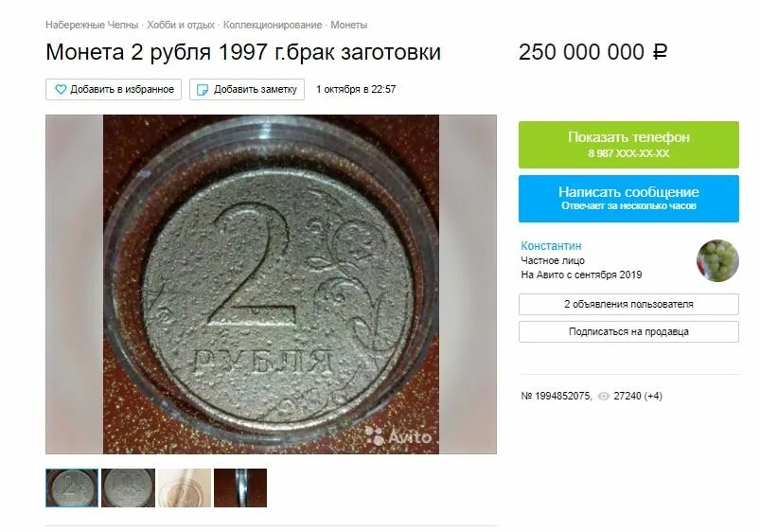Select the third pale coin thumbnail
Screen dimensions: 760x532
pyautogui.click(x=185, y=488)
